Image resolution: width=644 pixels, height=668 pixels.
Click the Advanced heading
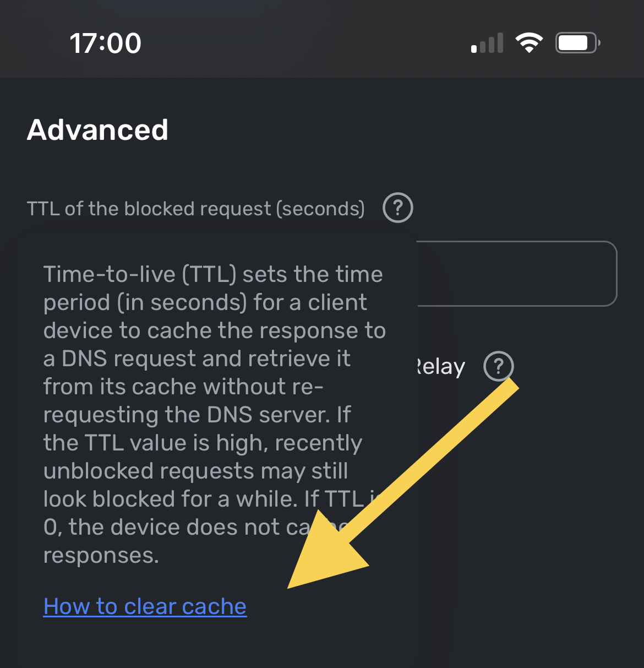[98, 130]
